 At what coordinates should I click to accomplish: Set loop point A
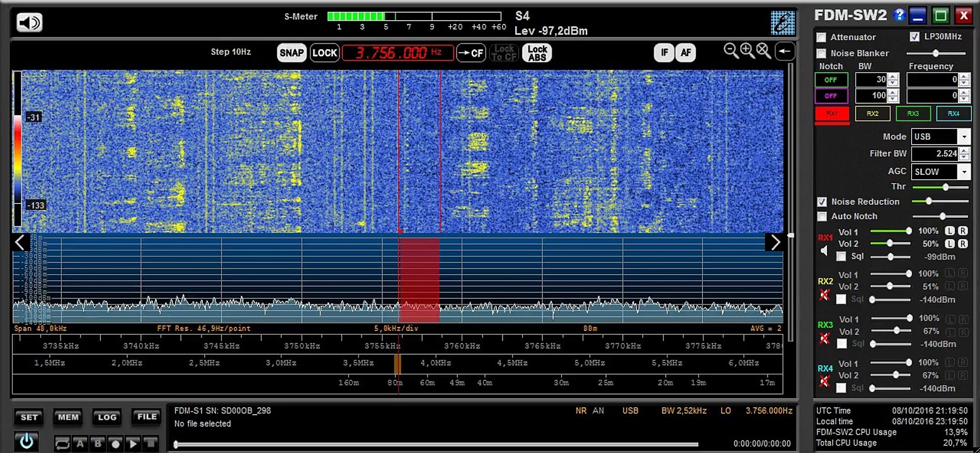click(80, 444)
